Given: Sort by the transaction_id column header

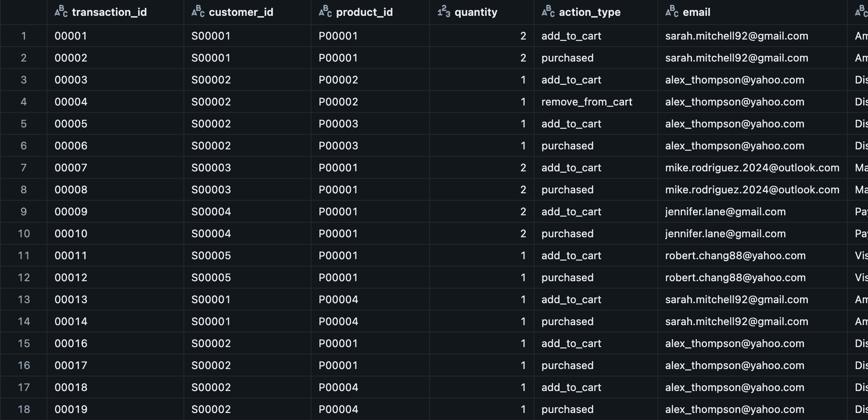Looking at the screenshot, I should (x=109, y=12).
